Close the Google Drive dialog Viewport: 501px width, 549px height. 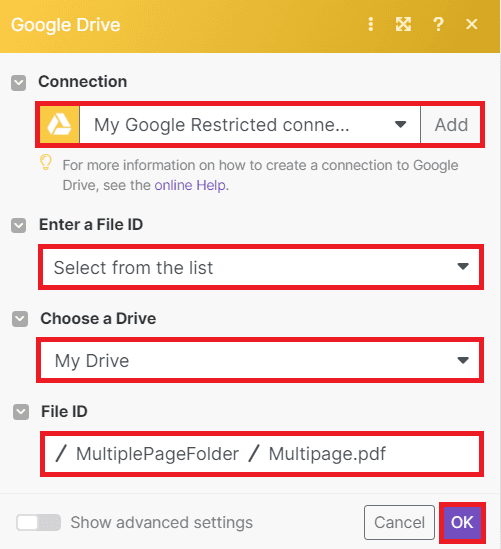pyautogui.click(x=472, y=24)
